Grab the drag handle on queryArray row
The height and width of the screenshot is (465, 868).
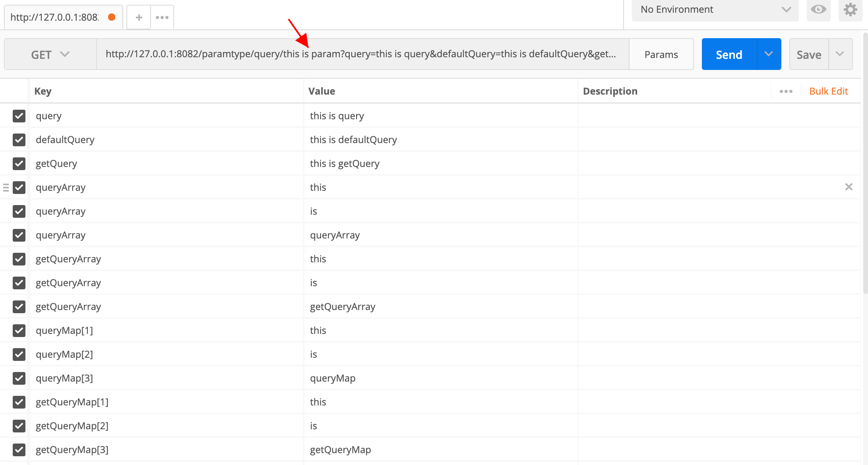coord(6,187)
